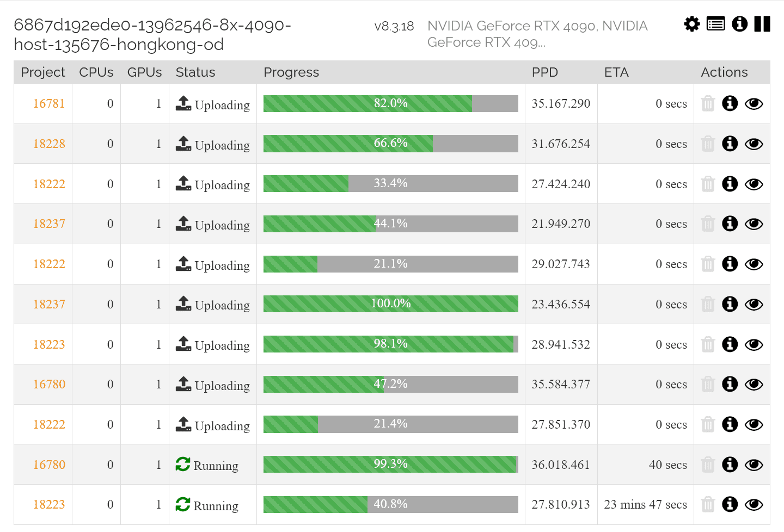Click the upload status icon for project 16781
Screen dimensions: 784x532
point(183,103)
